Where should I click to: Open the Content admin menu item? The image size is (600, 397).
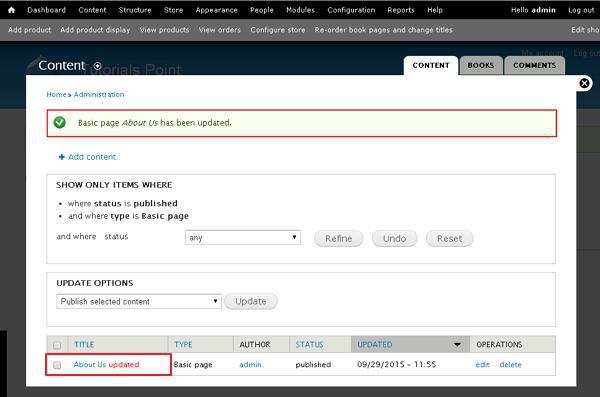92,10
